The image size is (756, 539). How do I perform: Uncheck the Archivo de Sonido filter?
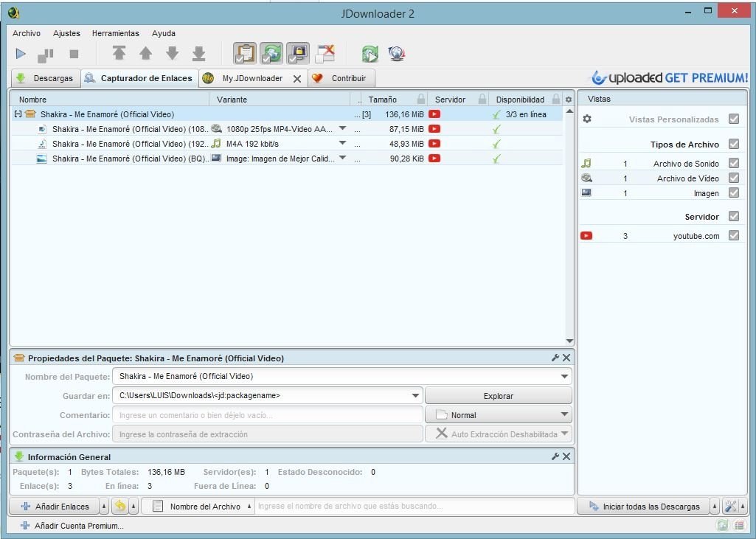pos(734,163)
